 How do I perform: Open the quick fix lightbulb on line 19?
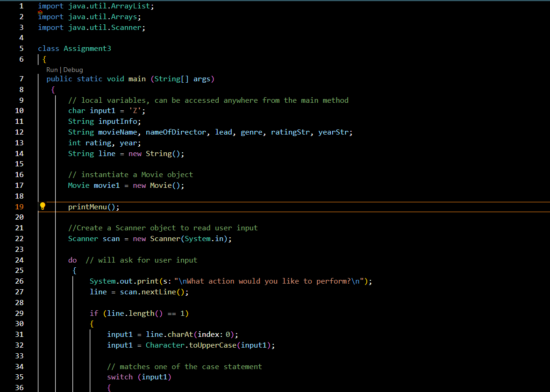tap(42, 206)
